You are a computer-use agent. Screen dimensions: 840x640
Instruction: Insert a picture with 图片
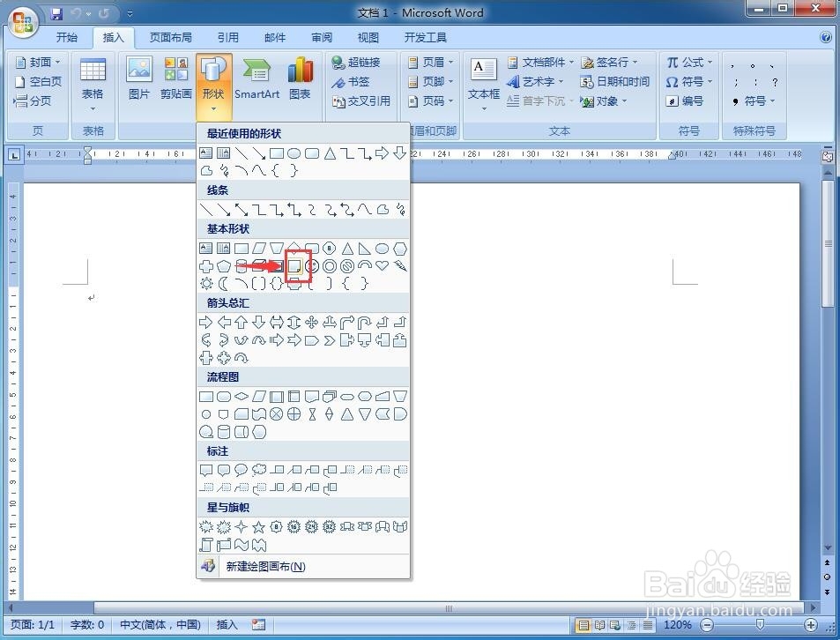[139, 78]
